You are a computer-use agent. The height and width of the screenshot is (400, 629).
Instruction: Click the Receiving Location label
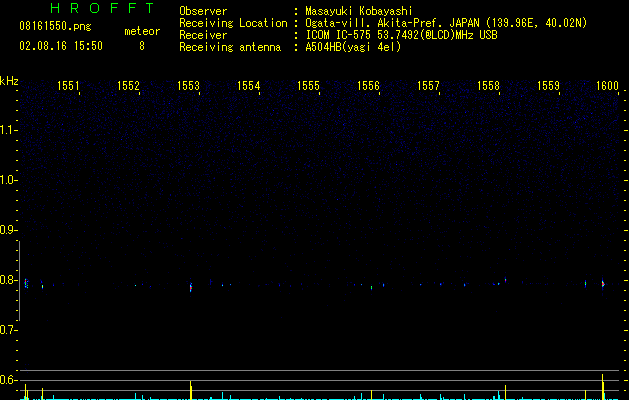(x=233, y=23)
